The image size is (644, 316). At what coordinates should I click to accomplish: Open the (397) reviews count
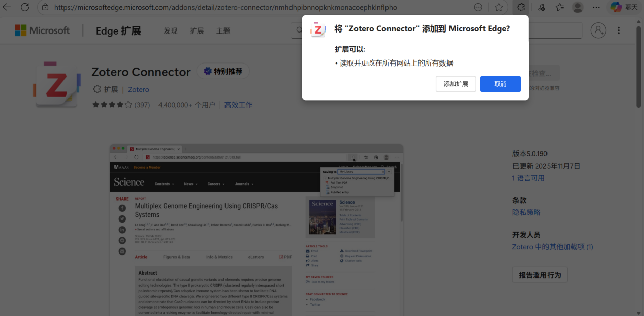pyautogui.click(x=142, y=105)
